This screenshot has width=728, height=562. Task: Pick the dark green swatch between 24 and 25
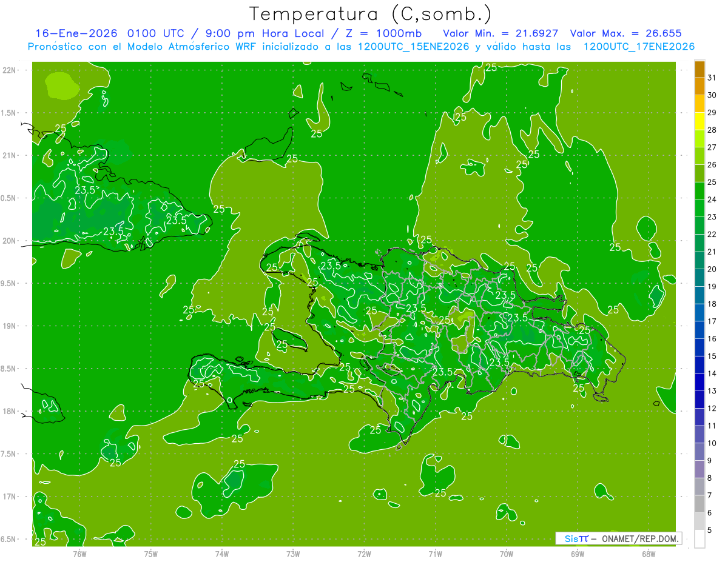click(x=699, y=191)
